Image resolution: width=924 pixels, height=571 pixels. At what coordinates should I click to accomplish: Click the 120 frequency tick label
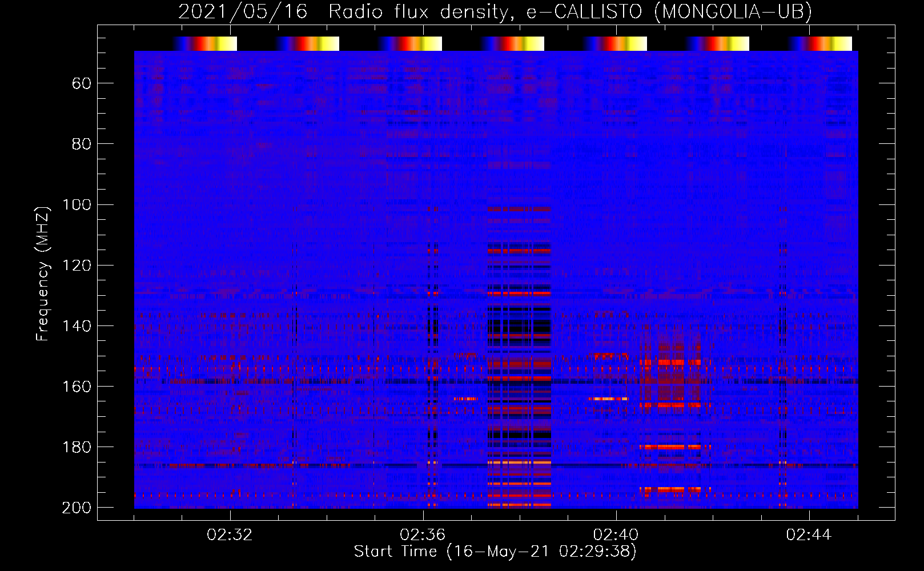pos(77,266)
